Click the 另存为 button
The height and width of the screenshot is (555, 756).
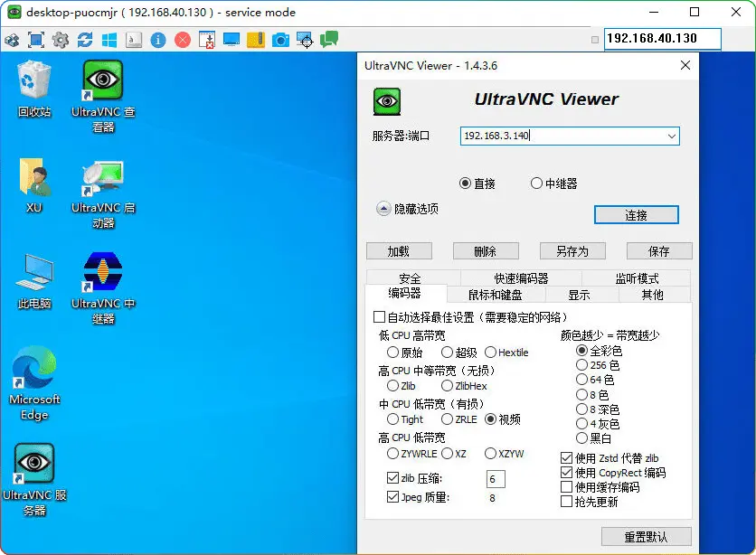point(572,251)
